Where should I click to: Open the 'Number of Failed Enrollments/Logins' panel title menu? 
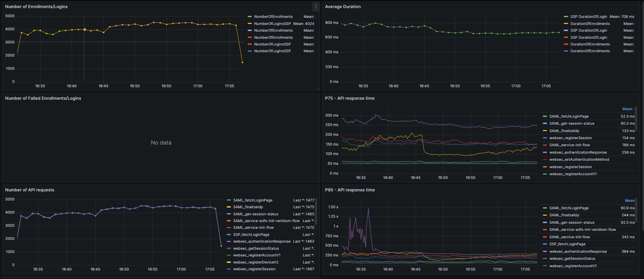click(43, 98)
